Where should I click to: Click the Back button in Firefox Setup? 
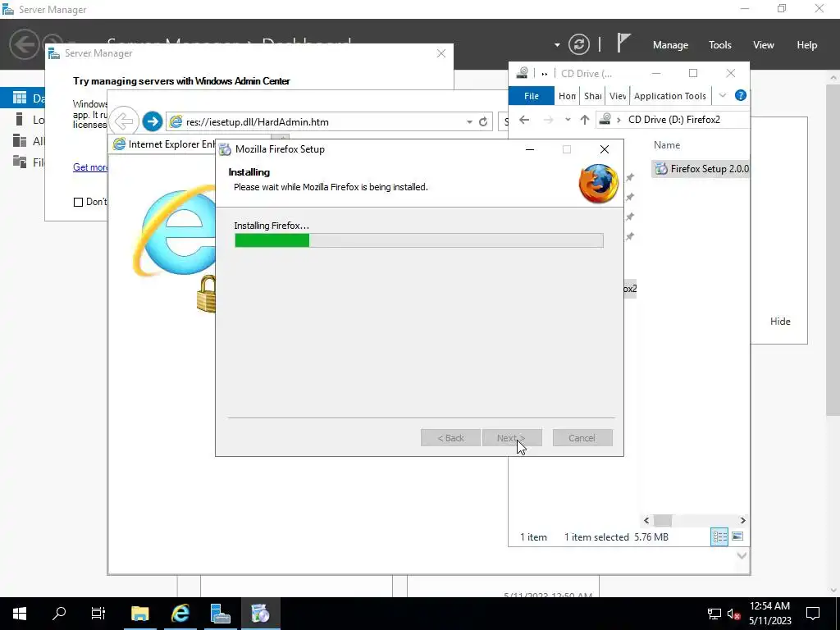(x=450, y=438)
